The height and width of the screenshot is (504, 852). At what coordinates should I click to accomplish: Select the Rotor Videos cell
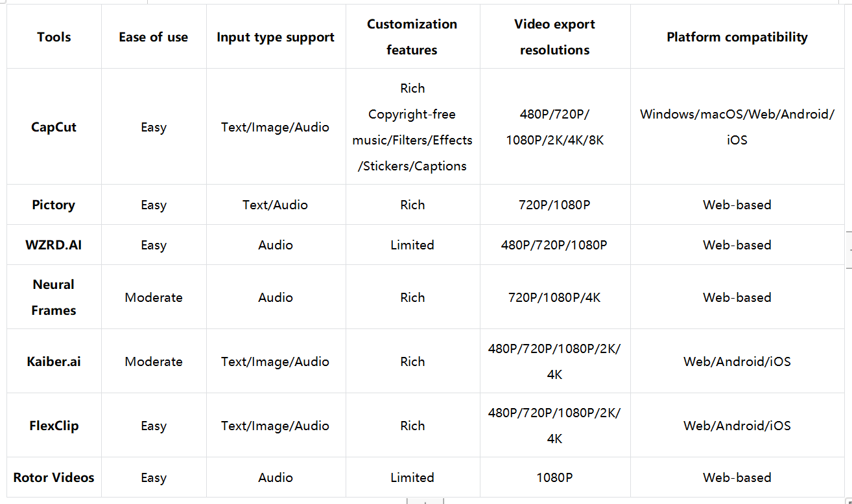click(54, 477)
